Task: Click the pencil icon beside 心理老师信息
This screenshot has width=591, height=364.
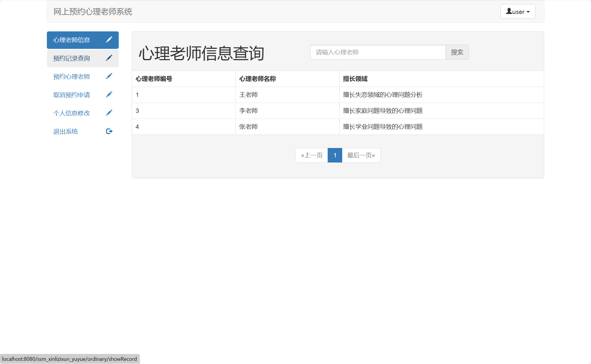Action: coord(109,40)
